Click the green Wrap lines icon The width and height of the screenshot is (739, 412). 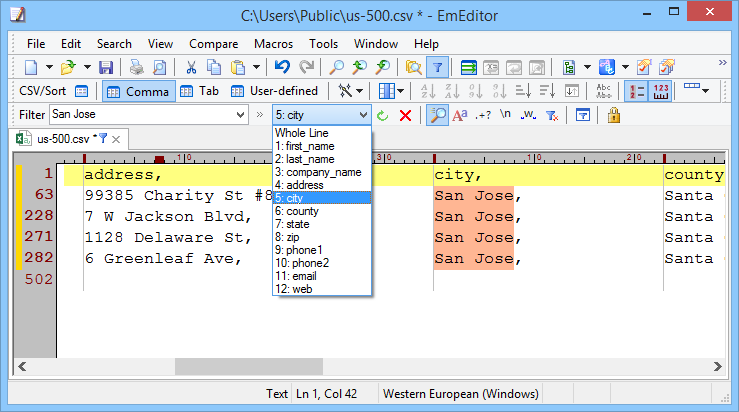(x=468, y=67)
